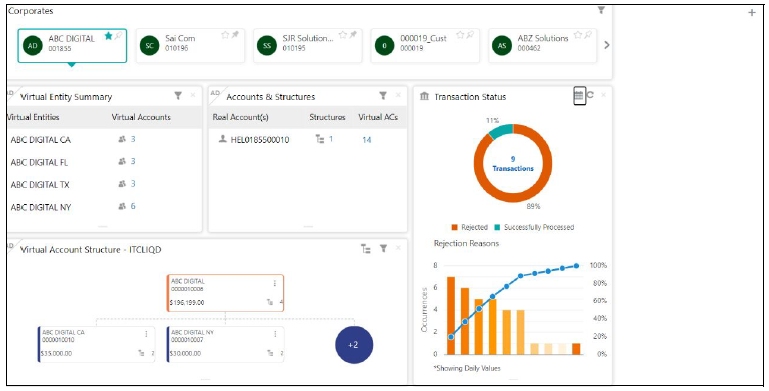Toggle the pin on Sai Com card
Screen dimensions: 769x391
coord(235,35)
